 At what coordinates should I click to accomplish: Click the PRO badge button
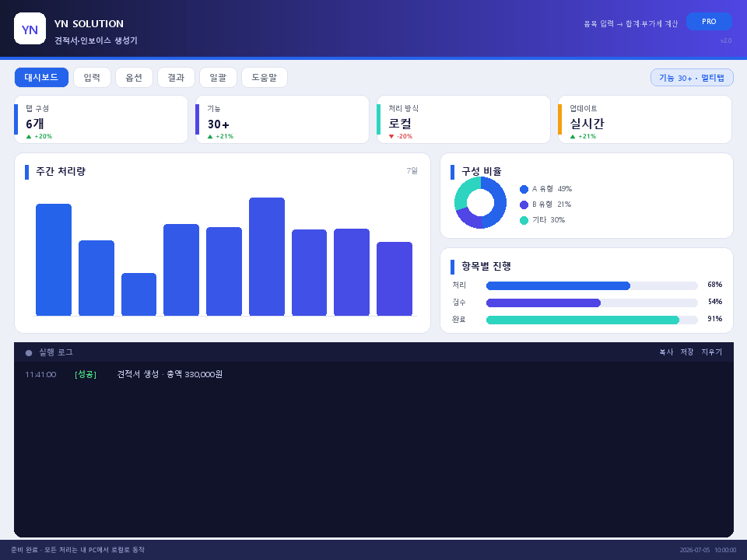pos(709,22)
